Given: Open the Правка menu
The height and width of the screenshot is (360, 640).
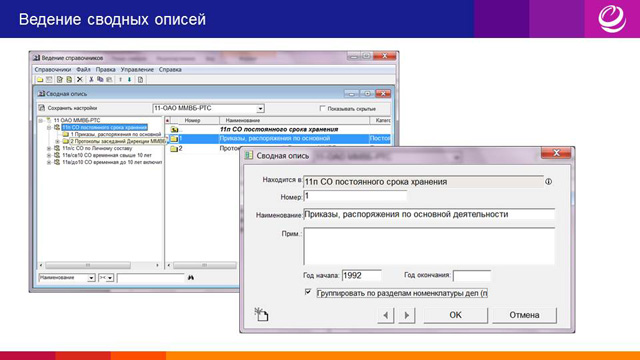Looking at the screenshot, I should (x=105, y=69).
